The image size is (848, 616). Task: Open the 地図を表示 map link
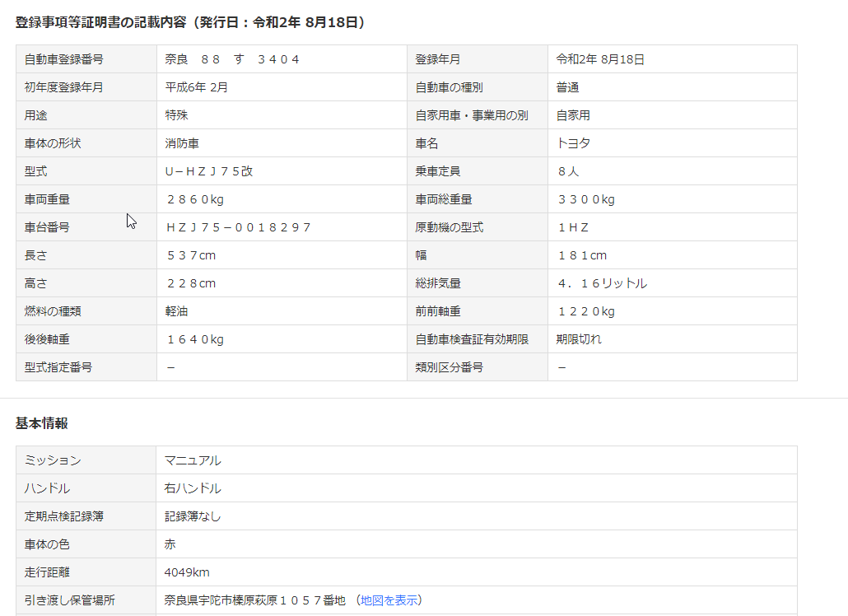tap(389, 600)
